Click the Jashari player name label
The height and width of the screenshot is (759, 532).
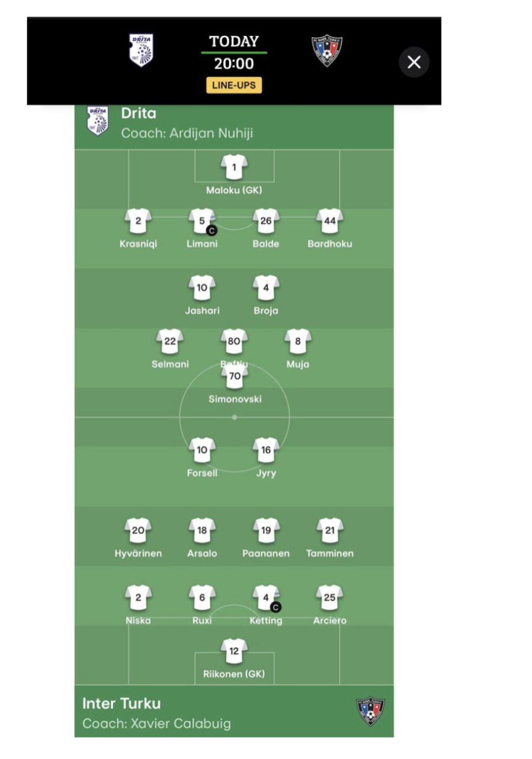point(202,311)
